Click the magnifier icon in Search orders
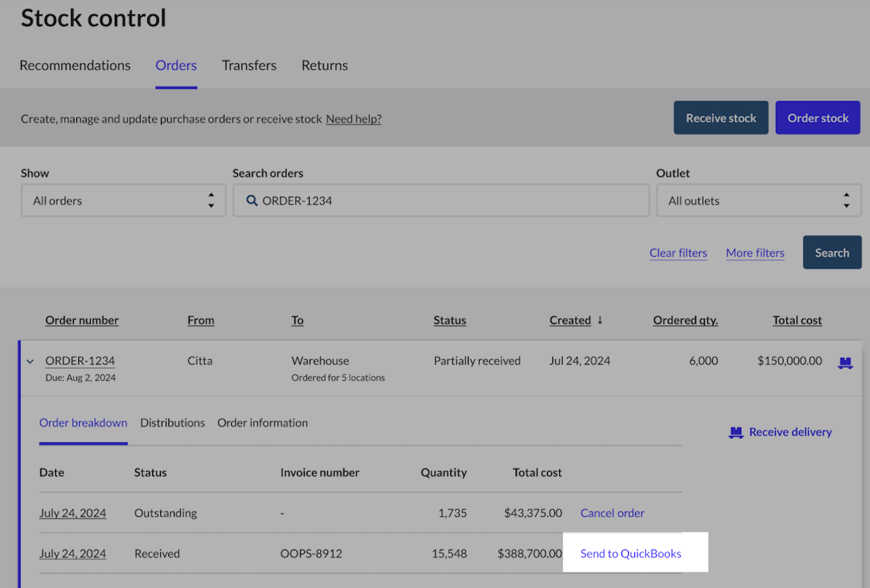870x588 pixels. (x=252, y=201)
